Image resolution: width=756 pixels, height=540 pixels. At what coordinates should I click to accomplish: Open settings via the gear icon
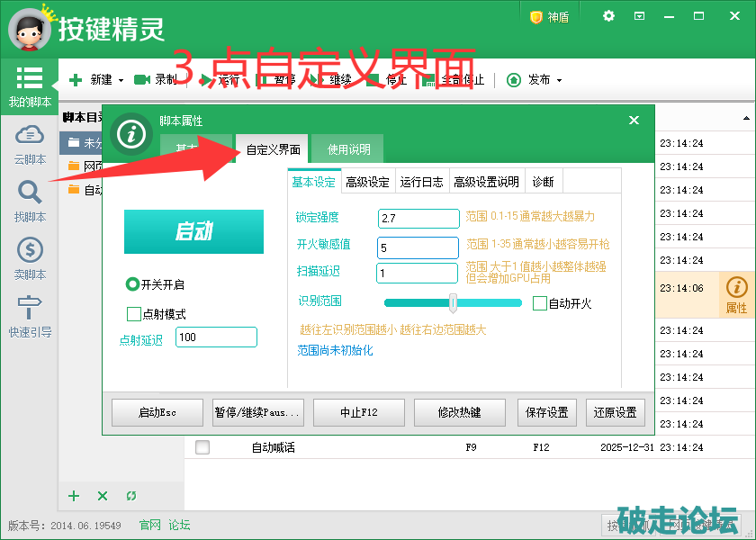609,16
